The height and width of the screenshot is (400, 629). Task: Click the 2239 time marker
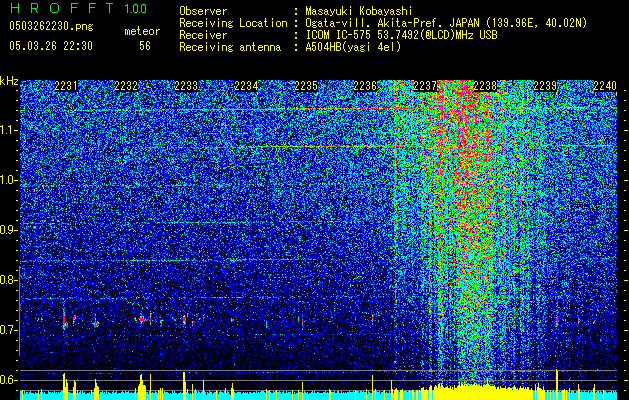coord(545,86)
